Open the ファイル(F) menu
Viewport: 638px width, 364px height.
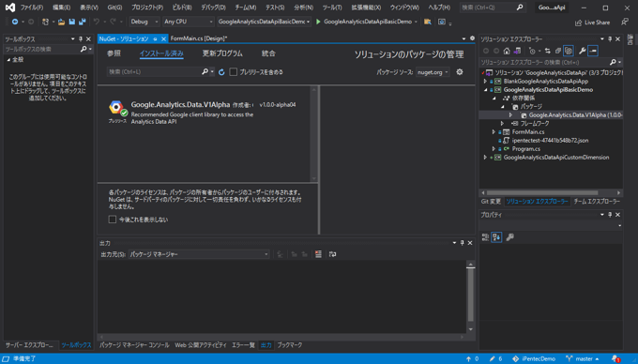coord(31,8)
